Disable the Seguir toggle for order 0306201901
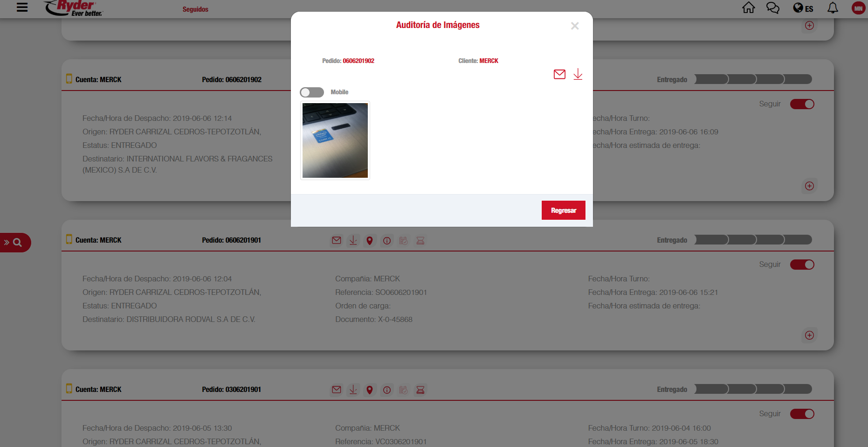 pos(802,414)
